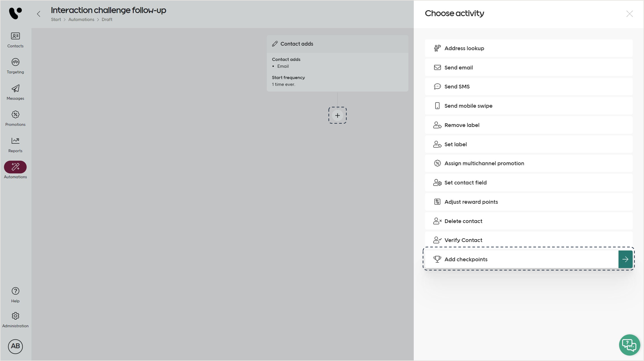Open the AB account avatar

(15, 347)
